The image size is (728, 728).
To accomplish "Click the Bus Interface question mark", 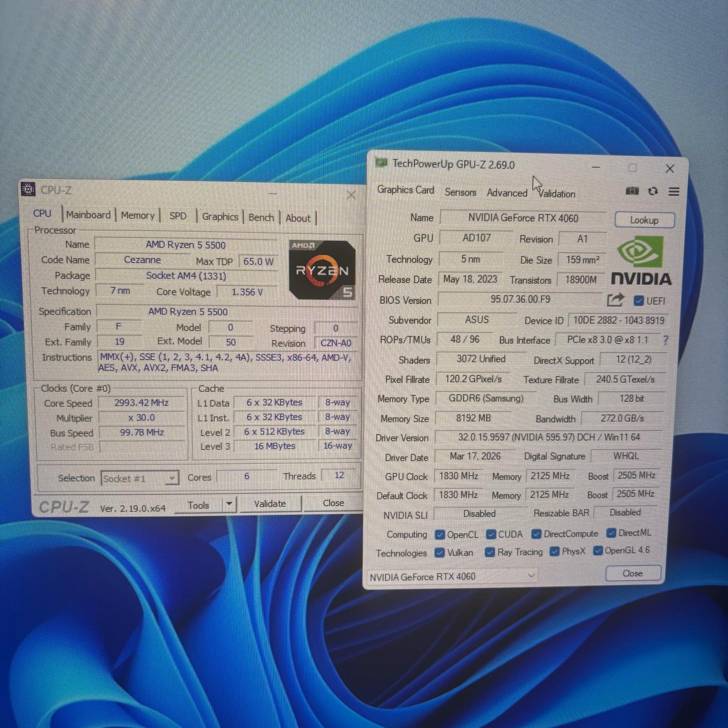I will click(665, 340).
